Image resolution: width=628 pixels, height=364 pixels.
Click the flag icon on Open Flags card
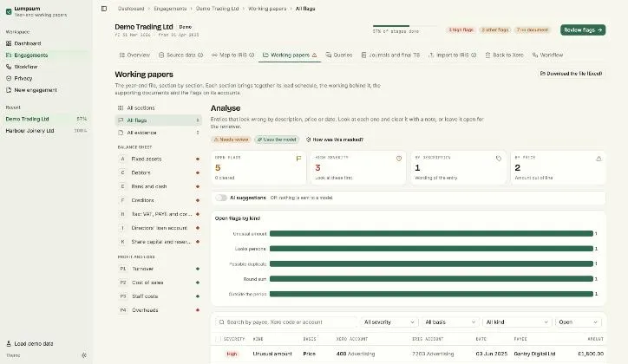(x=298, y=159)
